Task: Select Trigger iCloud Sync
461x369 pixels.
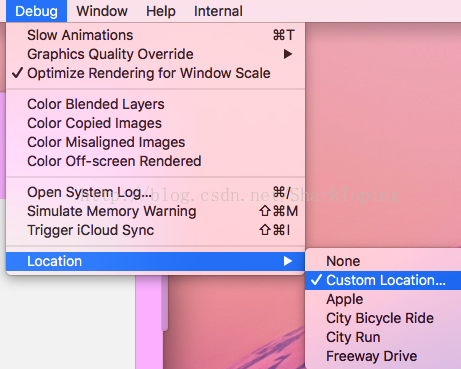Action: pyautogui.click(x=155, y=230)
